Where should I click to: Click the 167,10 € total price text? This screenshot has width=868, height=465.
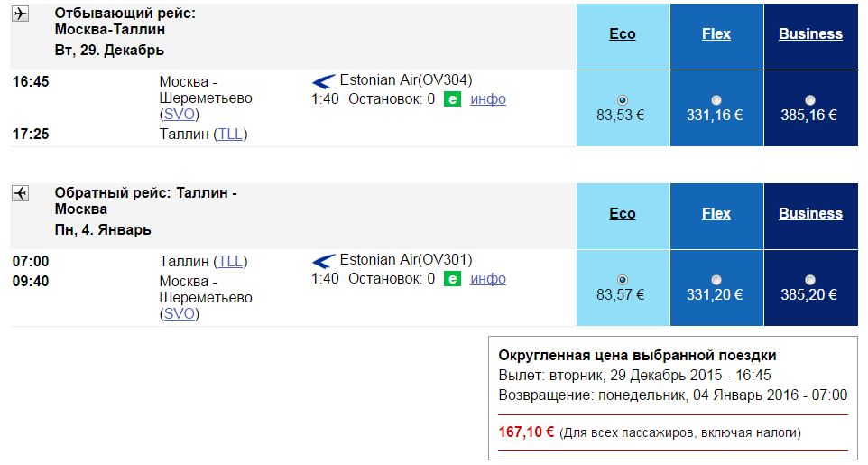pyautogui.click(x=526, y=432)
